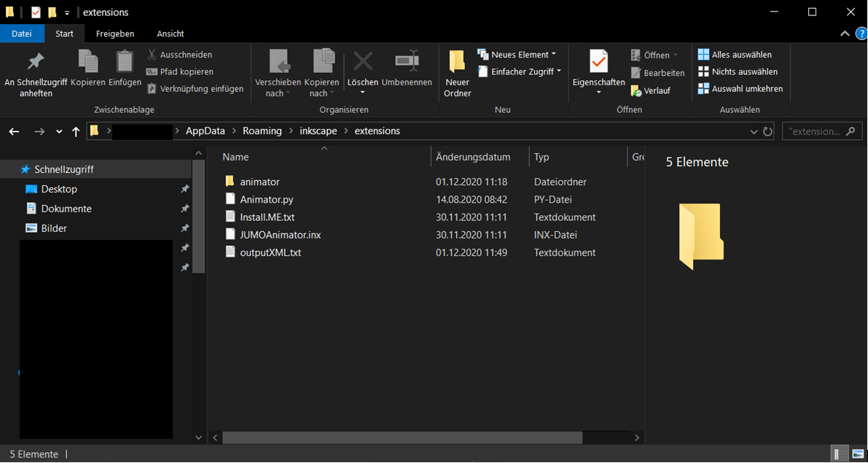Click the horizontal scrollbar in file list

coord(402,437)
